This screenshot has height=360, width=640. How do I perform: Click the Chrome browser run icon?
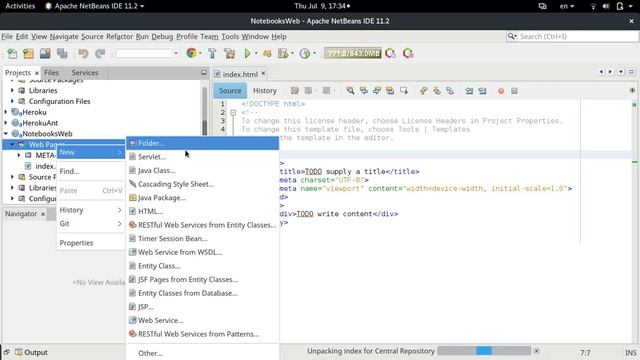[x=191, y=53]
